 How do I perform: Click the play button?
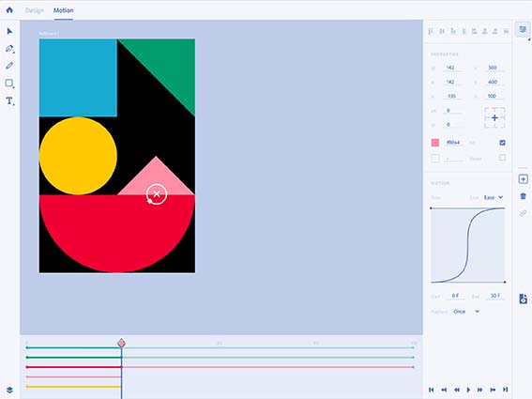[468, 390]
